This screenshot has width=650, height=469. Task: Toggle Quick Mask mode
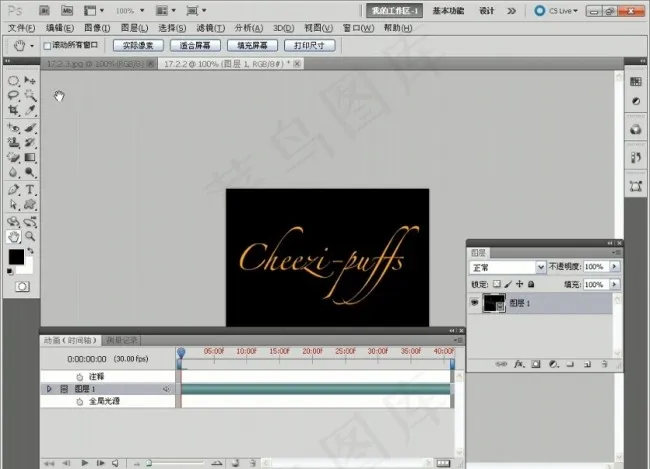pos(22,287)
